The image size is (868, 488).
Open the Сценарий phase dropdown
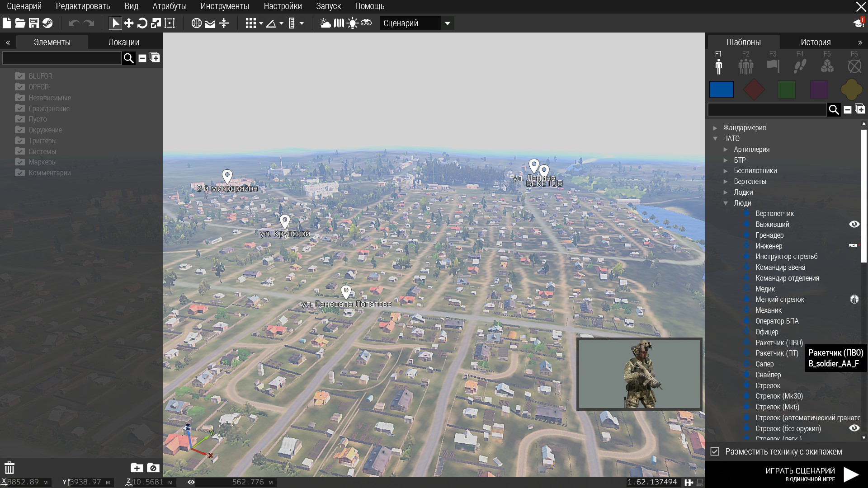[x=416, y=23]
